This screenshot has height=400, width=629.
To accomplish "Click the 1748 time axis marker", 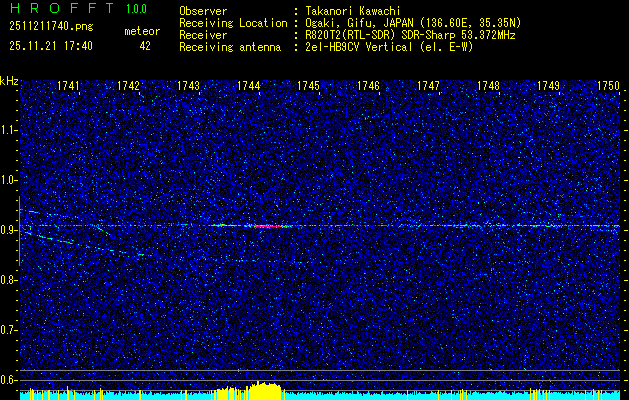I will (488, 85).
